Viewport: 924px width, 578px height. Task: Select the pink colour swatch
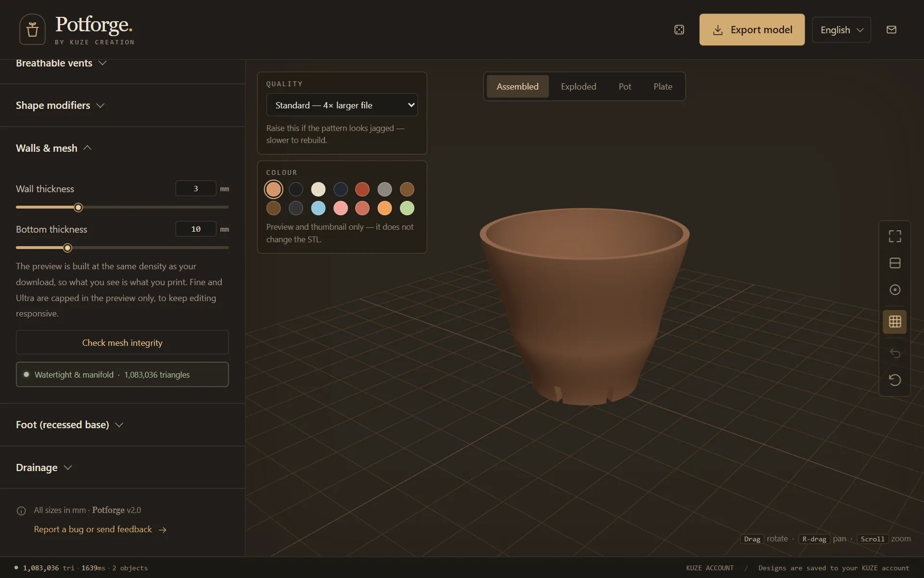tap(341, 208)
